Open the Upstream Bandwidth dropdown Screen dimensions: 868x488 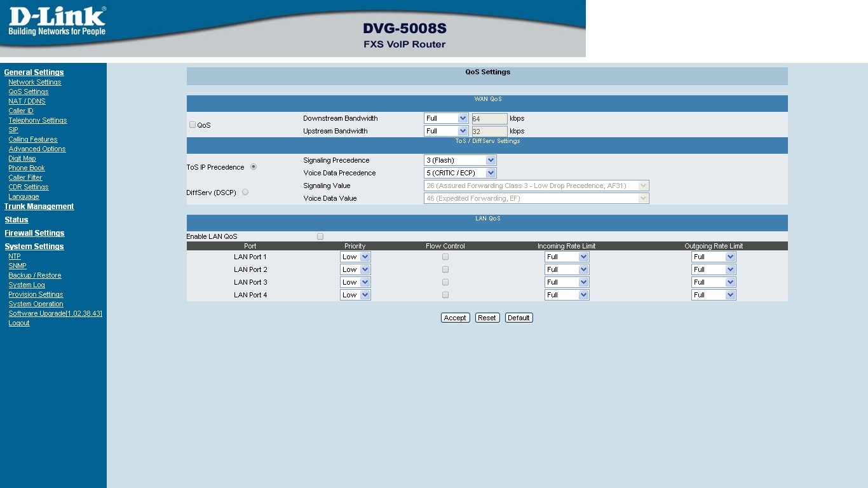tap(446, 131)
